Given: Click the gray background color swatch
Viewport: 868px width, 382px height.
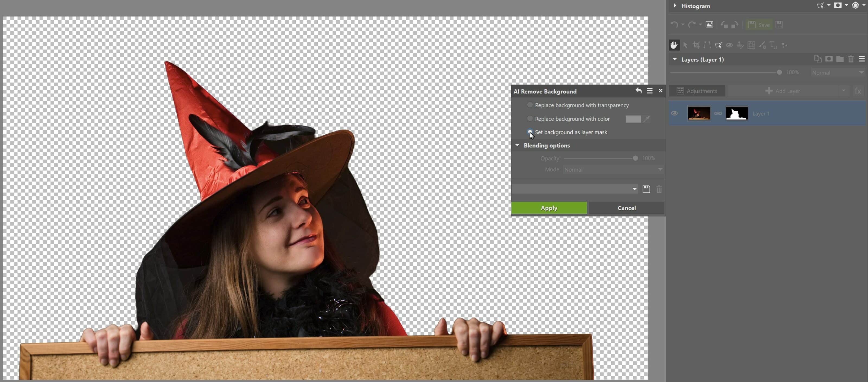Looking at the screenshot, I should 633,119.
